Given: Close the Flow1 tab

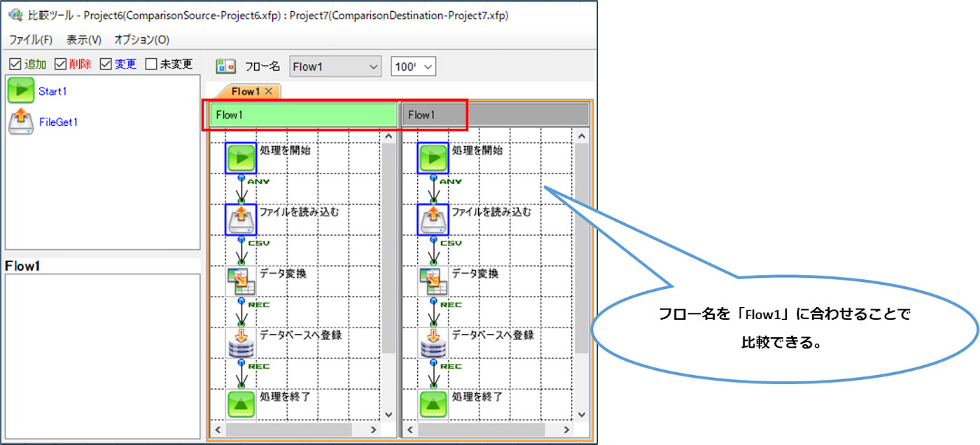Looking at the screenshot, I should pyautogui.click(x=269, y=91).
